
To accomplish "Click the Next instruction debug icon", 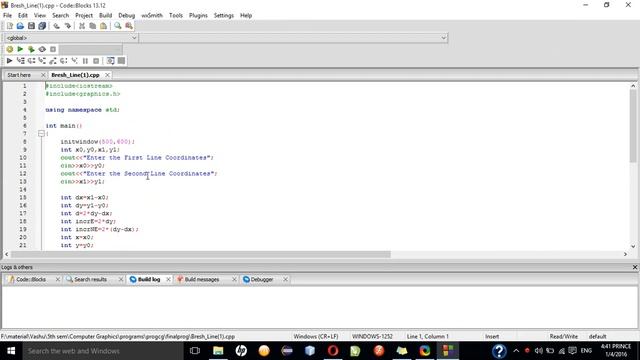I will coord(64,61).
